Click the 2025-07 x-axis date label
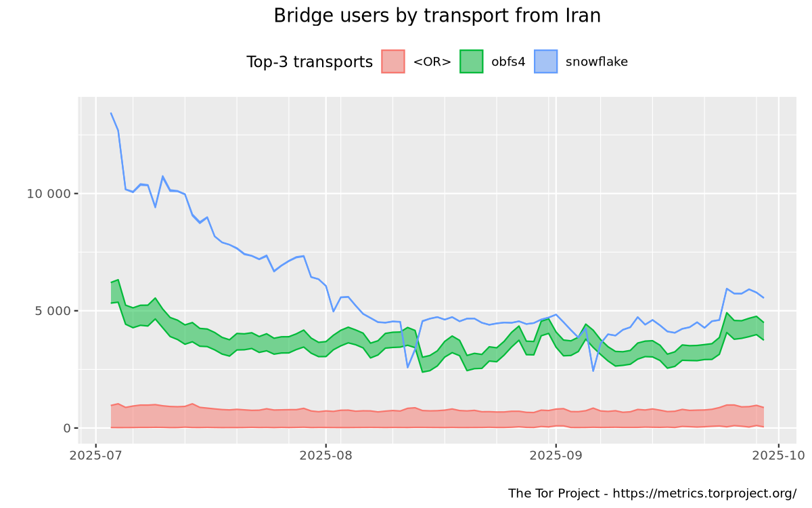This screenshot has width=812, height=508. pos(95,454)
